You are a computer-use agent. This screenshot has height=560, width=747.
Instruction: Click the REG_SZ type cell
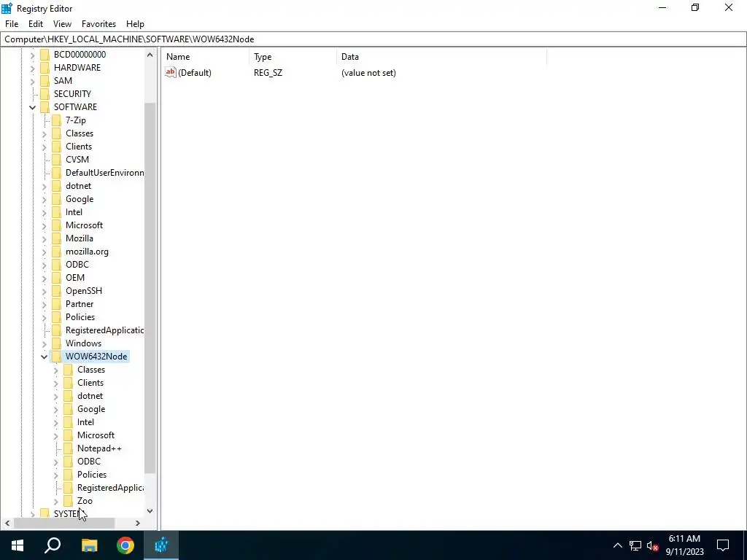(268, 73)
